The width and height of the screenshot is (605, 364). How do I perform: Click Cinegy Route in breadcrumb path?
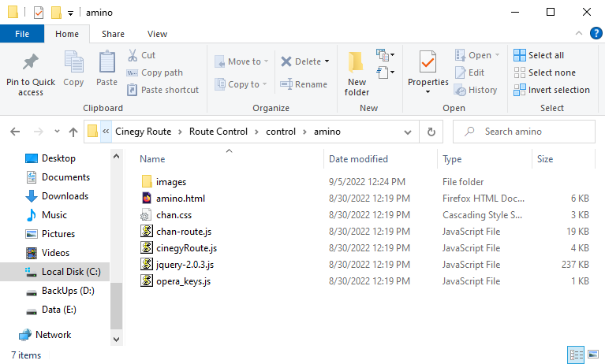click(x=143, y=132)
